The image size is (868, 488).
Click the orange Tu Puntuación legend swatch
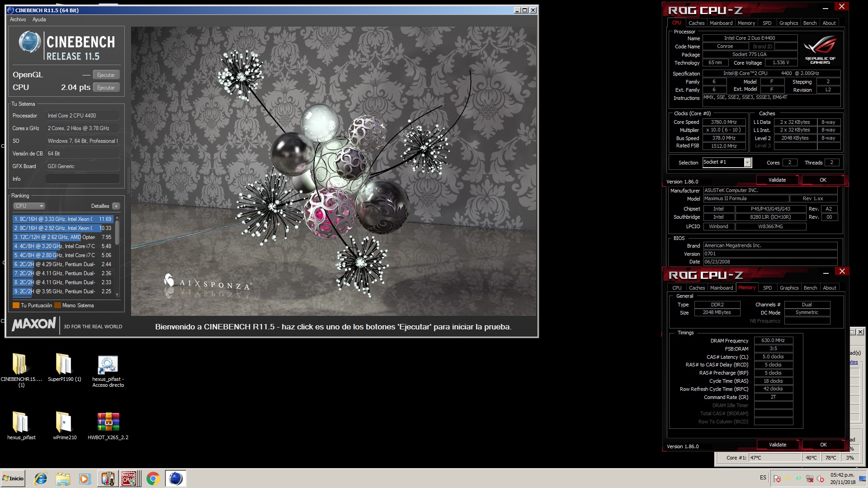pyautogui.click(x=16, y=305)
